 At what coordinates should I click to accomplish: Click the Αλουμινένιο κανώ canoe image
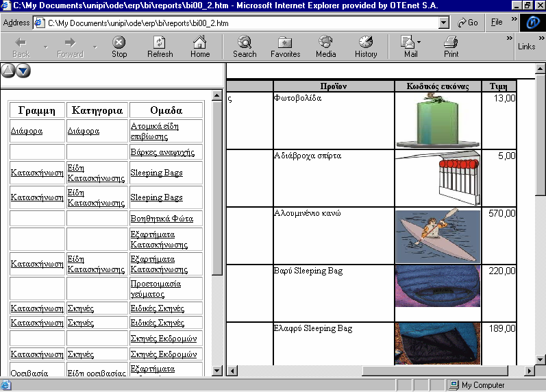[x=438, y=236]
